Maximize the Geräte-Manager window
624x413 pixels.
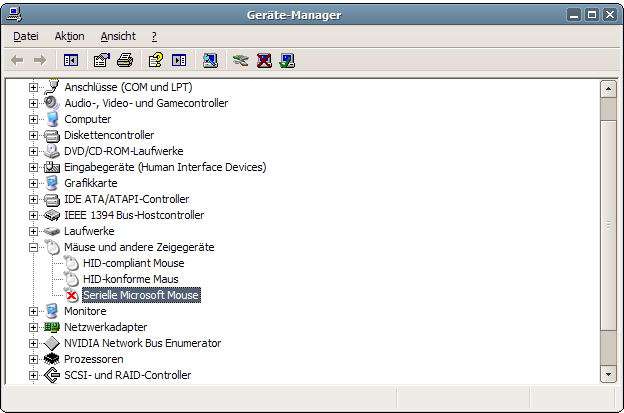[592, 15]
